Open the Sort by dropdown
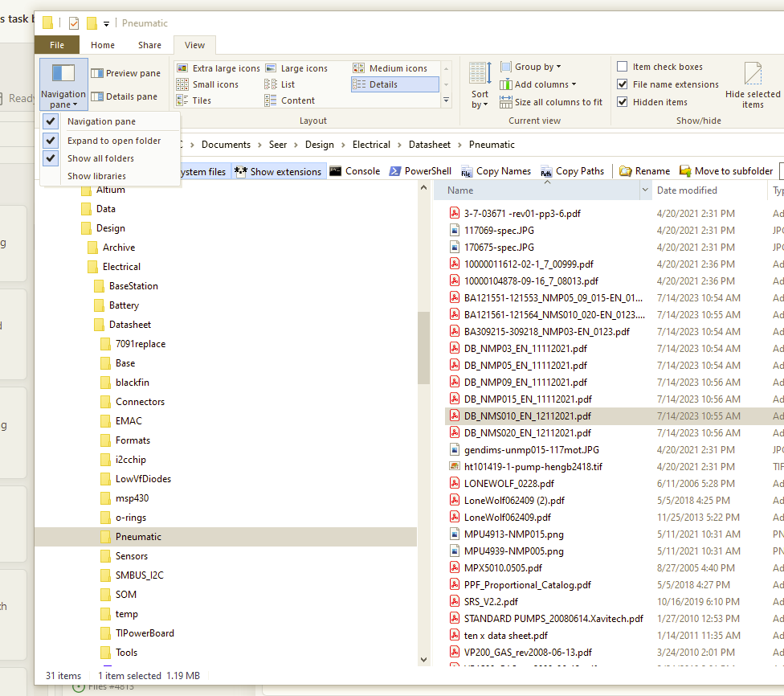 pyautogui.click(x=480, y=84)
